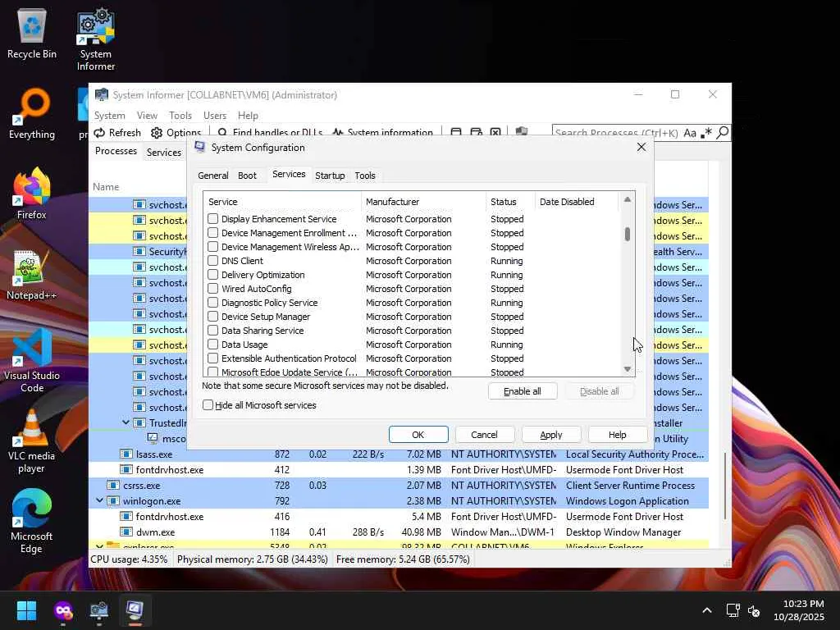
Task: Toggle the regex search option icon
Action: click(x=706, y=132)
